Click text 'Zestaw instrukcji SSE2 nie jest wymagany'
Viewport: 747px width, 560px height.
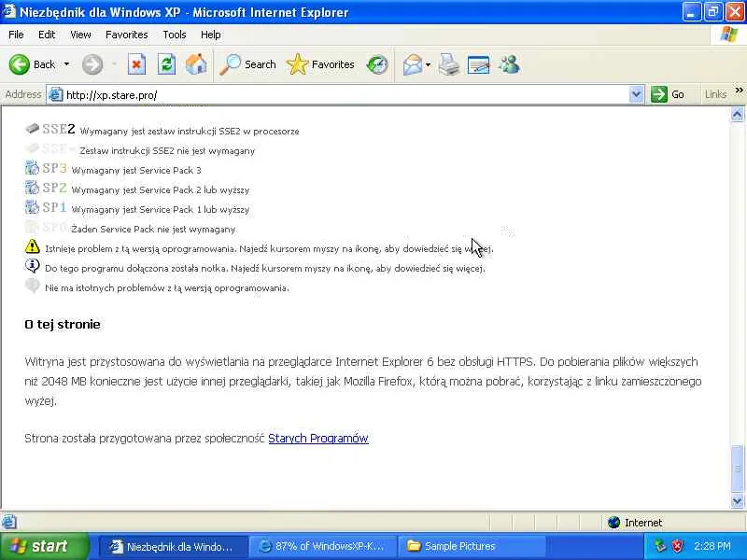click(167, 151)
